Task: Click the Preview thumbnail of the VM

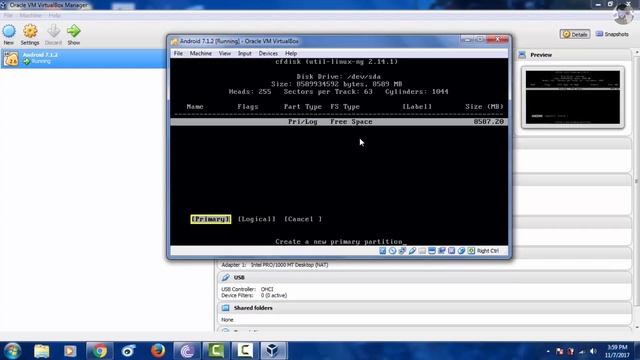Action: (x=573, y=97)
